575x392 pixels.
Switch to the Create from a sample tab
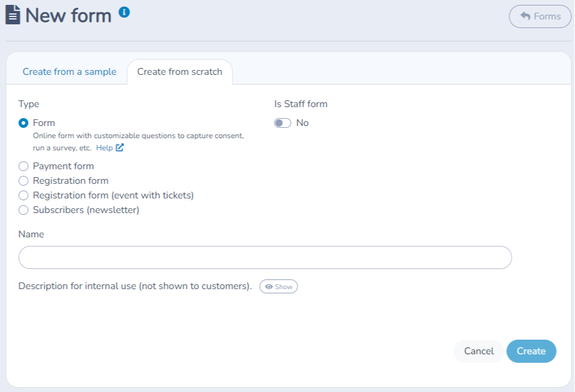(69, 71)
